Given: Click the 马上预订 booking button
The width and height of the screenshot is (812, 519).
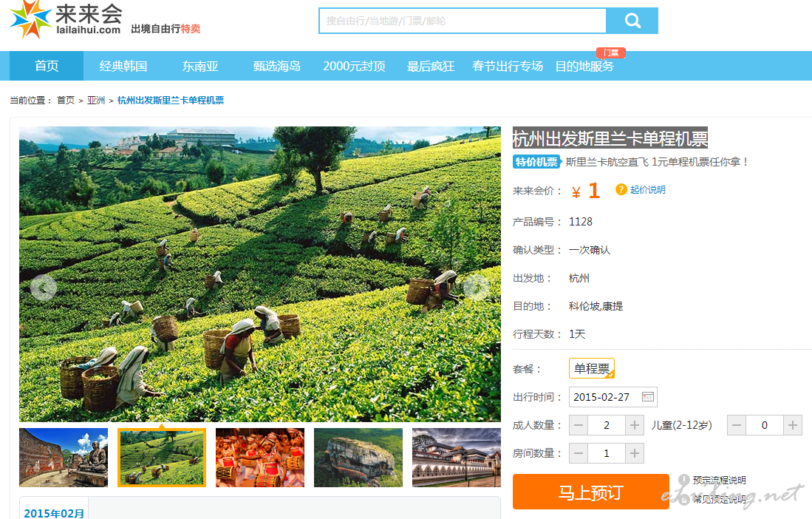Looking at the screenshot, I should pos(590,492).
